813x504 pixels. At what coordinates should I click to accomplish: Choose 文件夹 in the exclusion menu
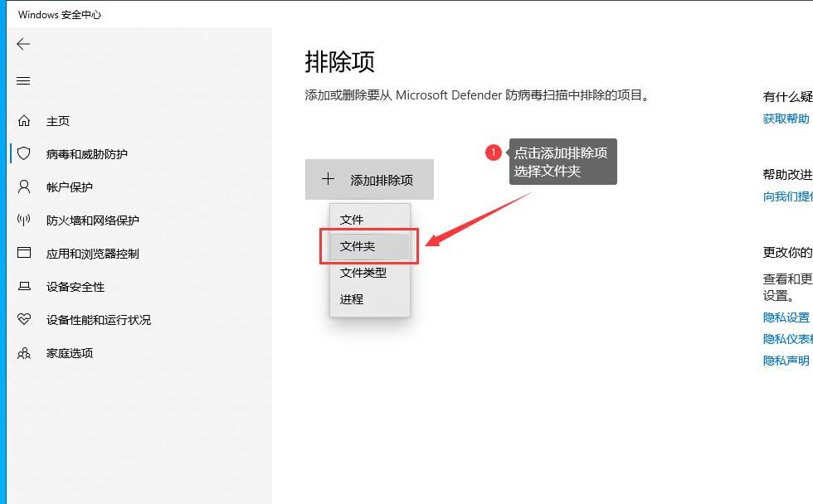coord(358,246)
